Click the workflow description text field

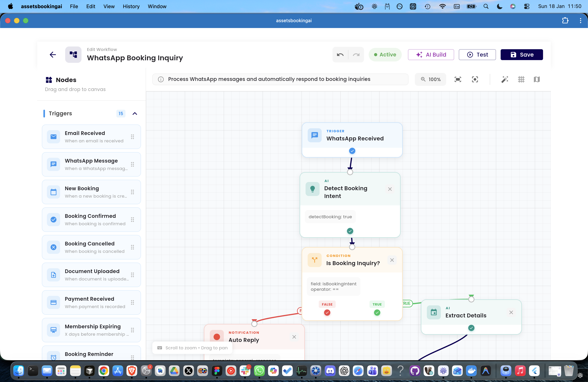[x=280, y=79]
